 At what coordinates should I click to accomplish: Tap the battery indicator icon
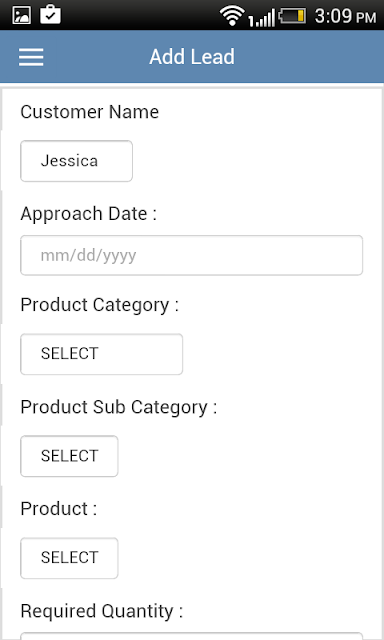pyautogui.click(x=292, y=16)
